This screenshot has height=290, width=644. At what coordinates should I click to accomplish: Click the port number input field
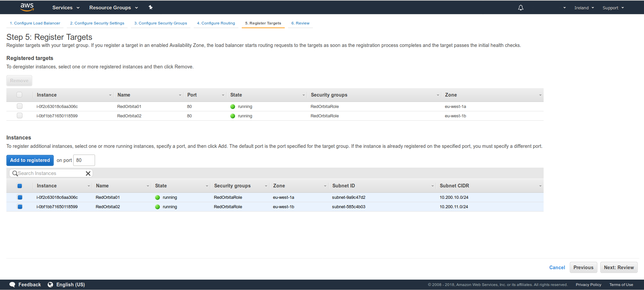(x=84, y=160)
